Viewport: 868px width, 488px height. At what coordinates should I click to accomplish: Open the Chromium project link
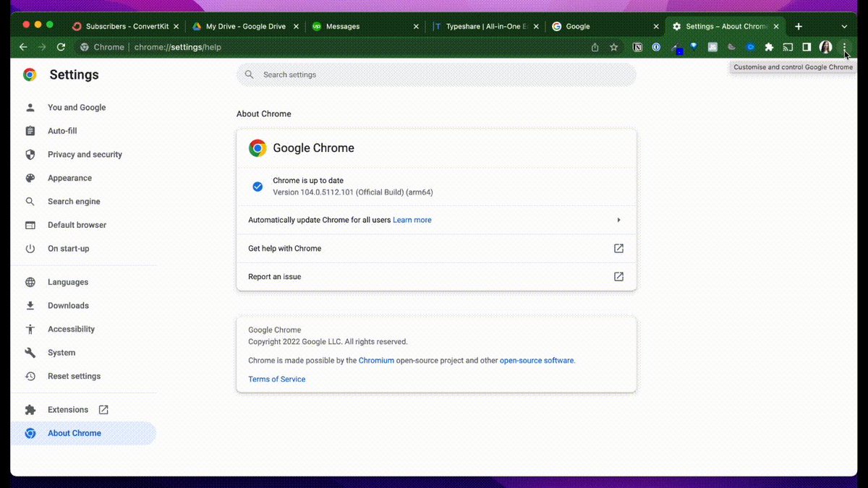[376, 360]
